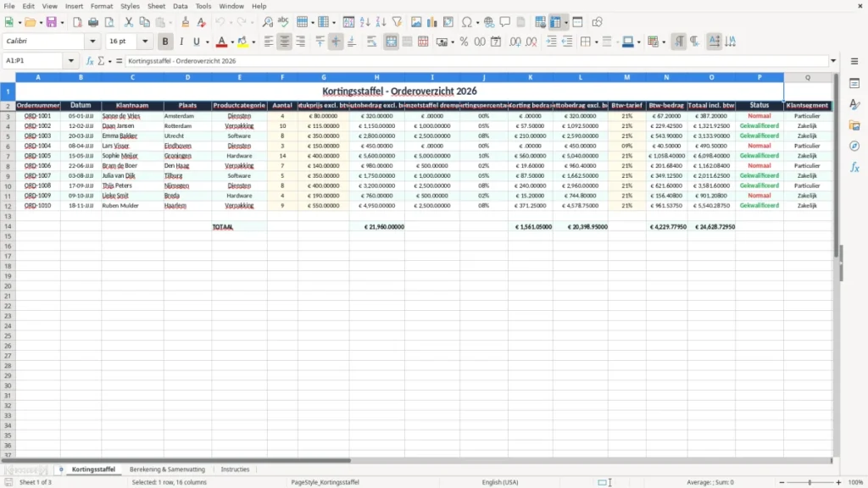Sort ascending A to Z

[x=364, y=22]
